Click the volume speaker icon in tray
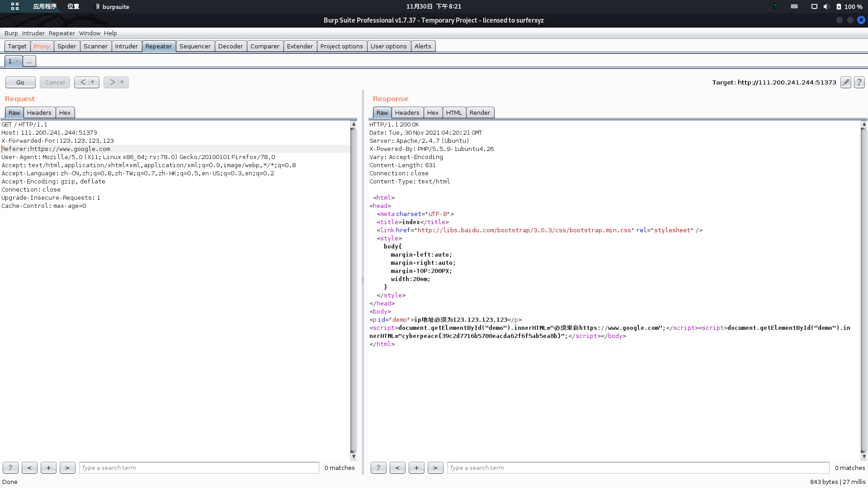This screenshot has width=868, height=488. (x=826, y=6)
